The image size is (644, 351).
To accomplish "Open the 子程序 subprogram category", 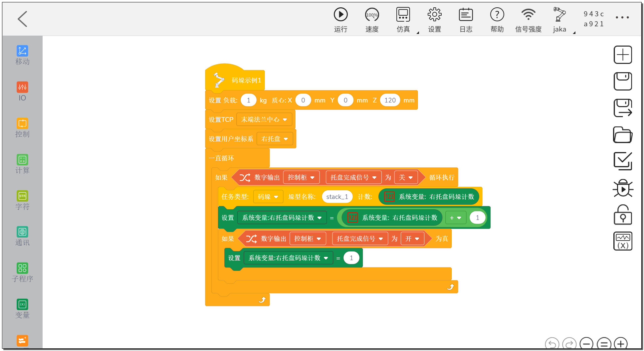I will point(22,272).
